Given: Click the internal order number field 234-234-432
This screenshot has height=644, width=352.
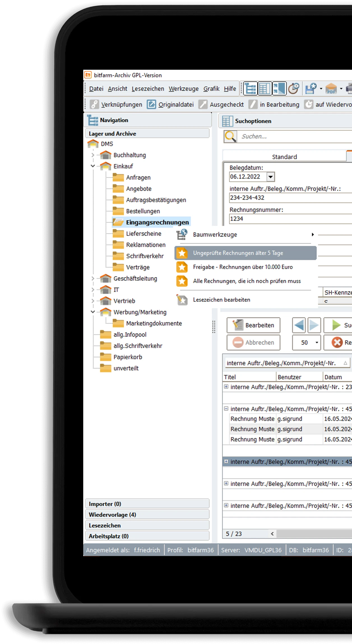Looking at the screenshot, I should tap(291, 198).
